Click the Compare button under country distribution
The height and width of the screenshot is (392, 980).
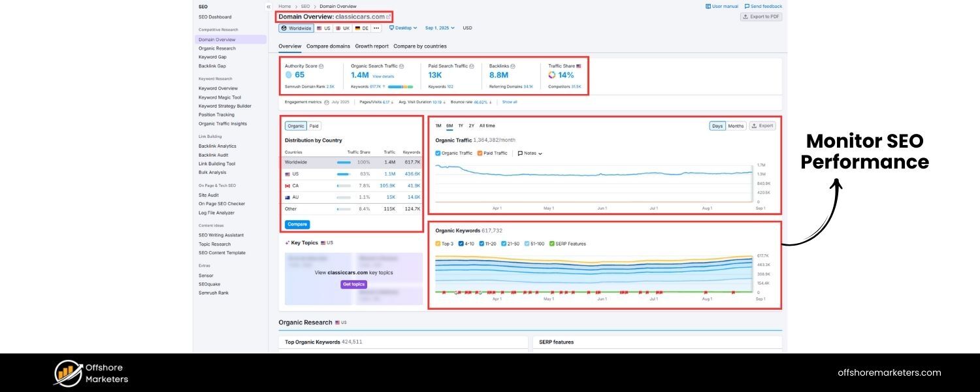click(x=297, y=224)
